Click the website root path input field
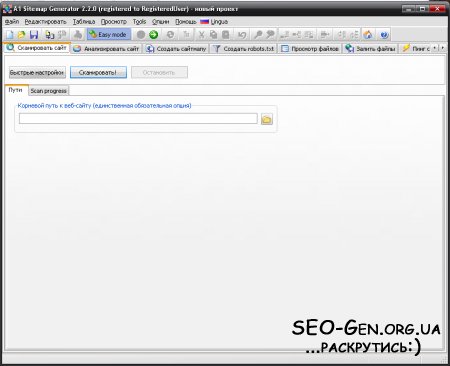The width and height of the screenshot is (450, 366). point(138,119)
